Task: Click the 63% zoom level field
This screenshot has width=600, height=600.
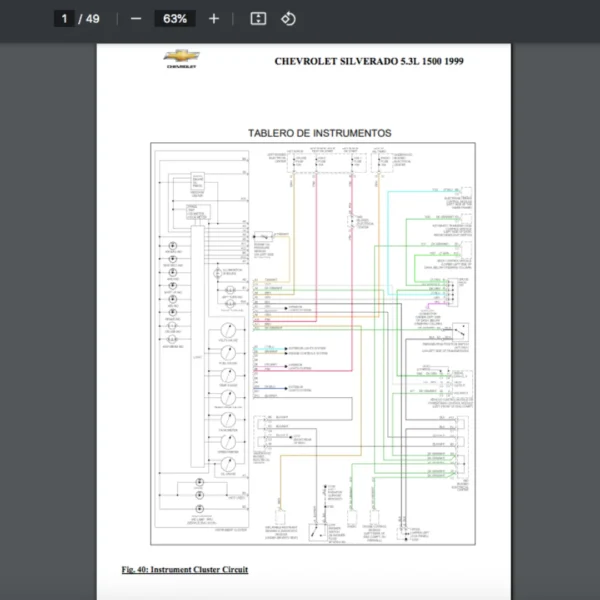Action: point(175,19)
